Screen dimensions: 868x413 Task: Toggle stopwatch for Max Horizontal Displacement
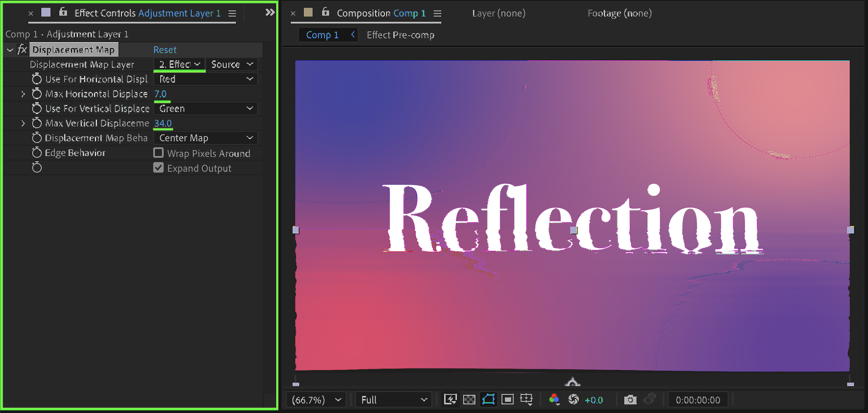pyautogui.click(x=37, y=94)
